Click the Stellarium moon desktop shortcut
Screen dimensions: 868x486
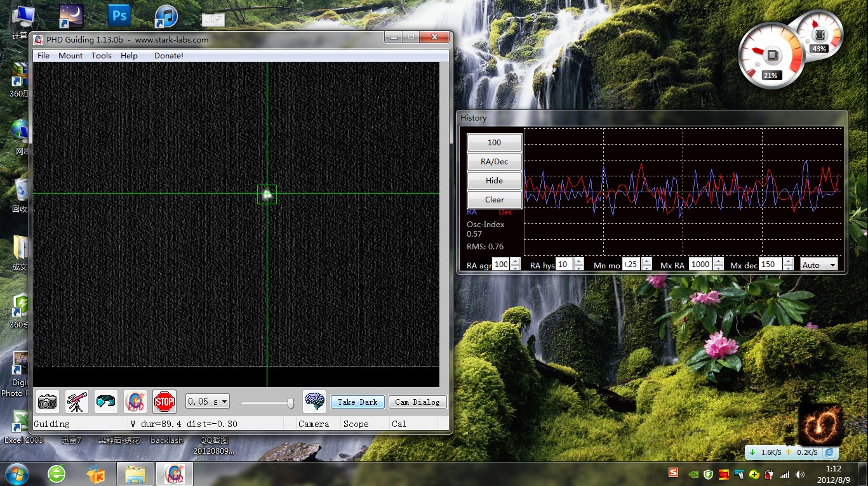point(70,15)
